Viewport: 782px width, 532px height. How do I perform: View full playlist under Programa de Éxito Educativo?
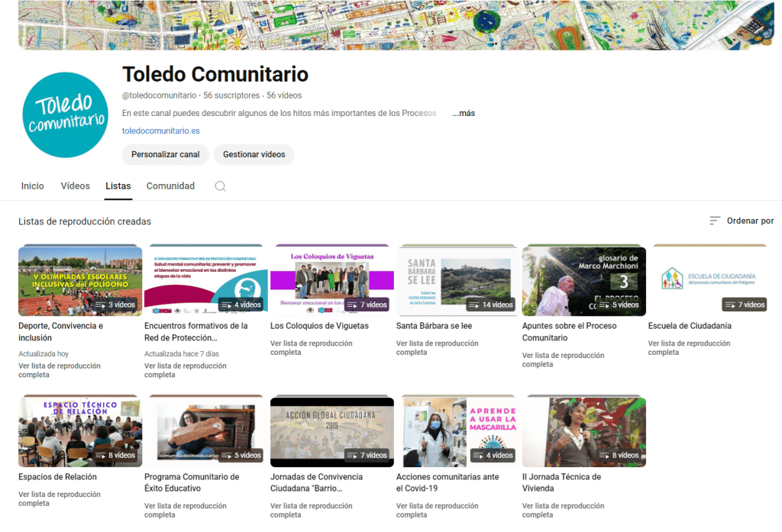tap(186, 510)
